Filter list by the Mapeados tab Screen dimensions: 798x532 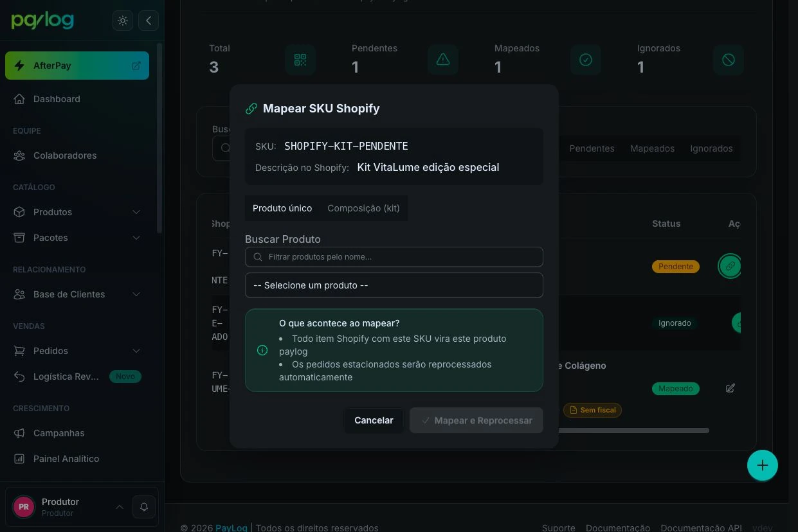(652, 148)
